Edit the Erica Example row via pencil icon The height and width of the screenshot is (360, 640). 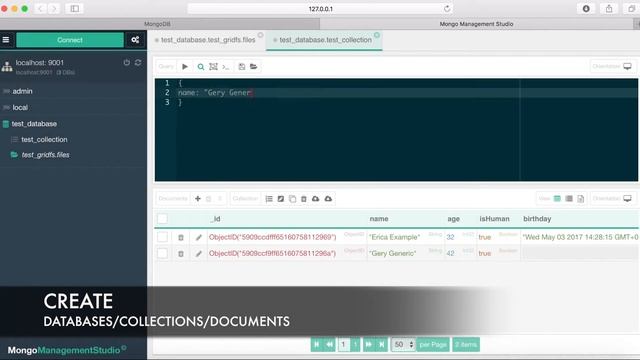coord(199,237)
